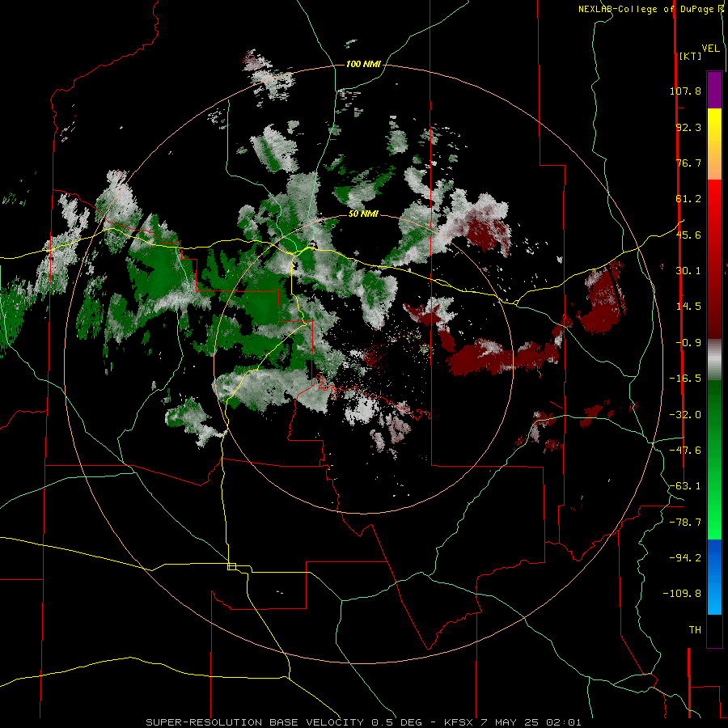Click the -78.7 scale value

coord(685,523)
